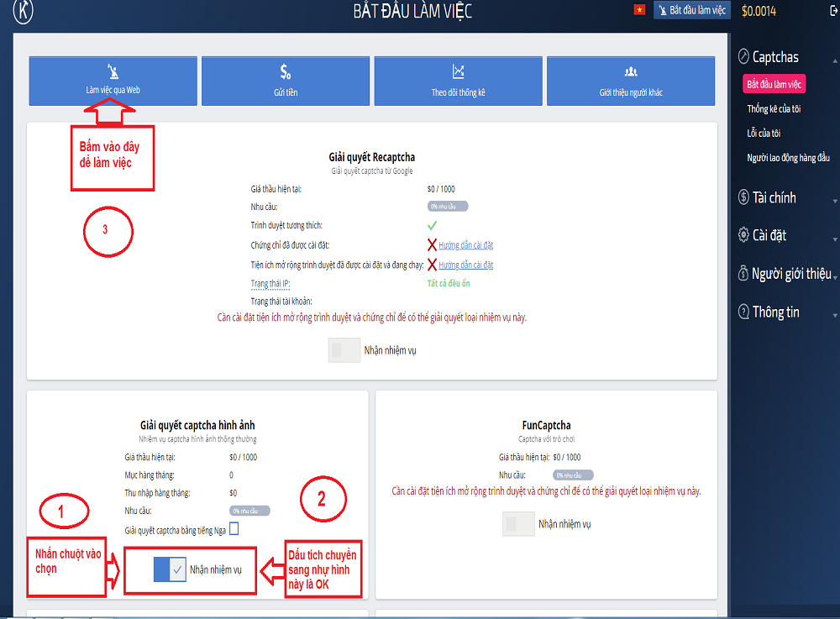Click the logo icon in the top-left corner

tap(24, 11)
